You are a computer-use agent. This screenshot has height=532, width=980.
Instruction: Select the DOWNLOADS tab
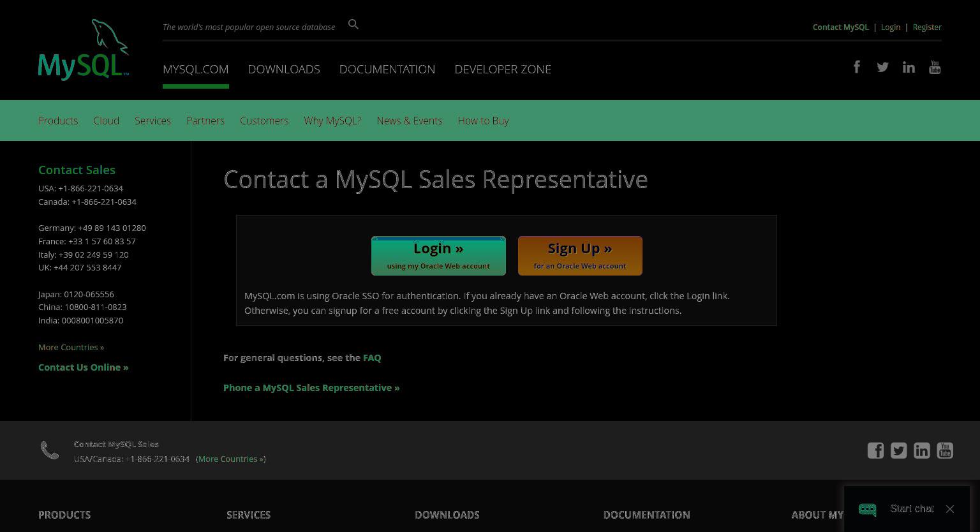[x=284, y=69]
